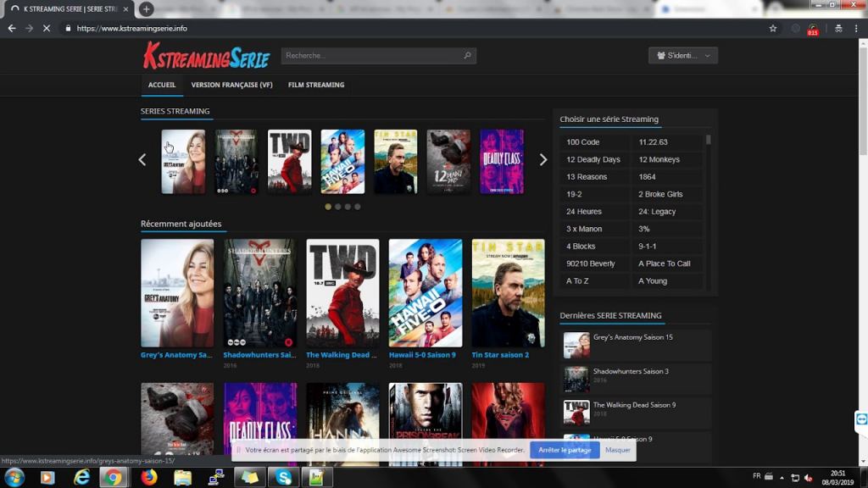
Task: Open the VERSION FRANÇAISE (VF) tab
Action: [x=232, y=85]
